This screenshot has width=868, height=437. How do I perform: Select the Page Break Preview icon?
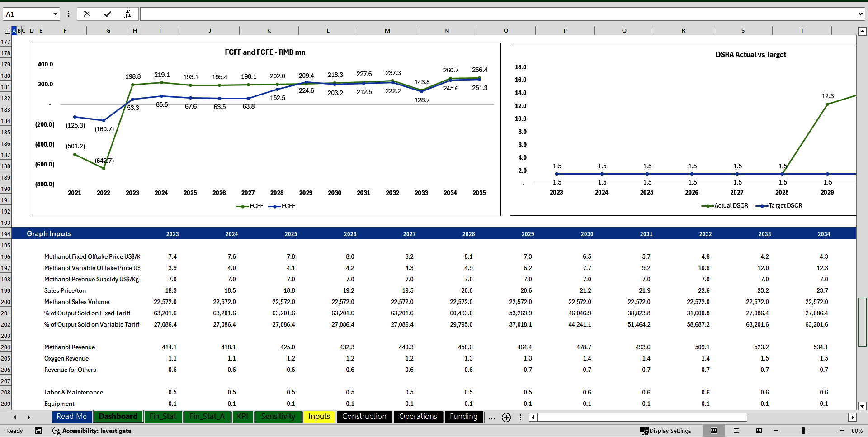coord(759,431)
